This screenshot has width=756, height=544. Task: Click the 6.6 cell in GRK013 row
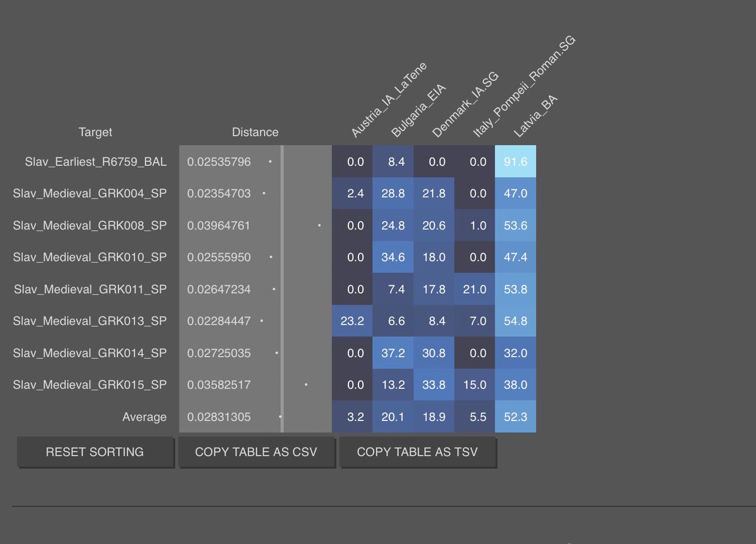393,321
